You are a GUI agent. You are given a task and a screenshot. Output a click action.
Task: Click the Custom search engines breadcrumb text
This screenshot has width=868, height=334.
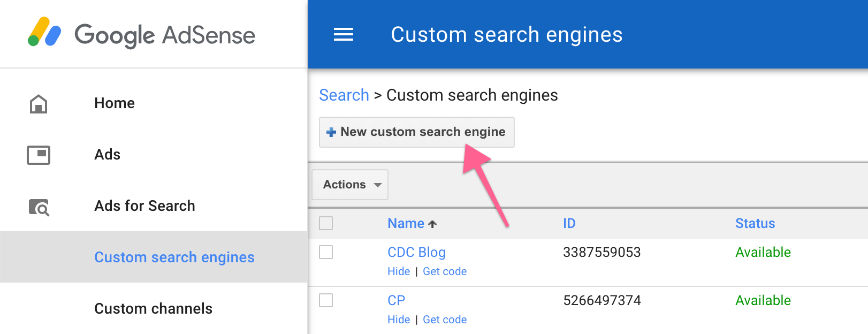[x=472, y=95]
